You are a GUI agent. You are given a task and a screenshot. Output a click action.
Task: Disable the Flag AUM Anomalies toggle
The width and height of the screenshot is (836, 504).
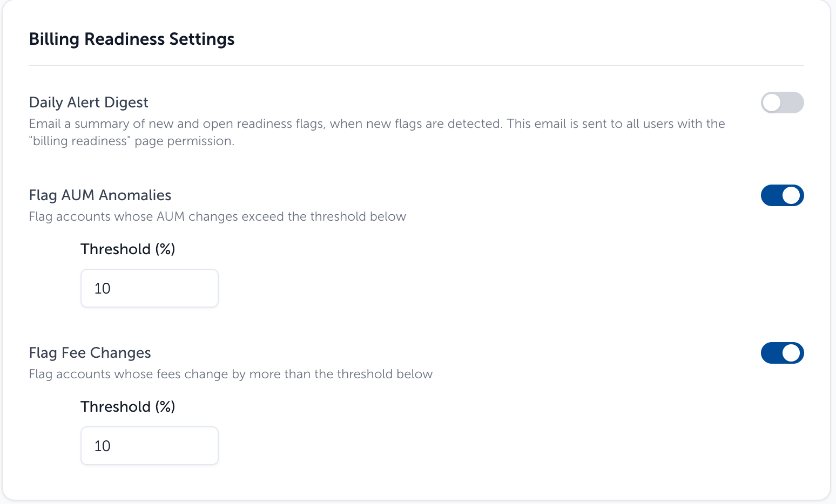point(782,195)
